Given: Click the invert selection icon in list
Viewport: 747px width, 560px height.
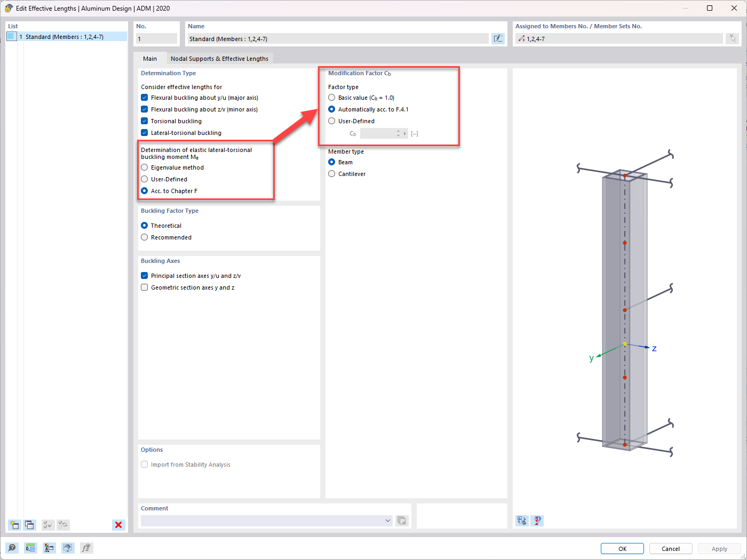Looking at the screenshot, I should tap(63, 525).
